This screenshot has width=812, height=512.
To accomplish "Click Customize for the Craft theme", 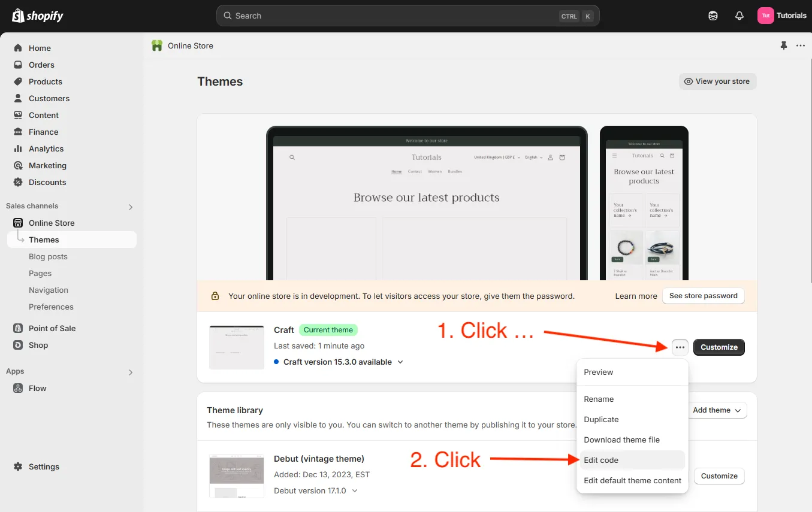I will (719, 347).
